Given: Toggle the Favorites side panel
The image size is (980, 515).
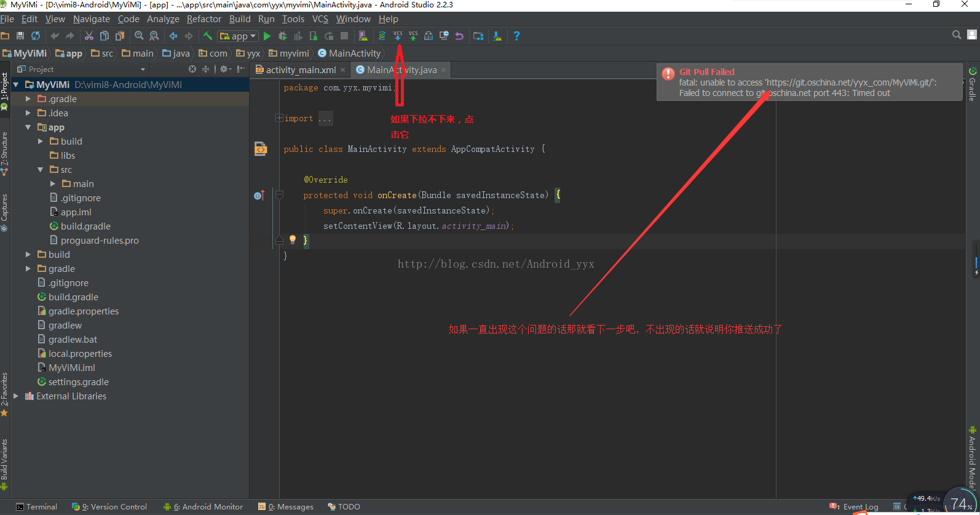Looking at the screenshot, I should (x=4, y=394).
